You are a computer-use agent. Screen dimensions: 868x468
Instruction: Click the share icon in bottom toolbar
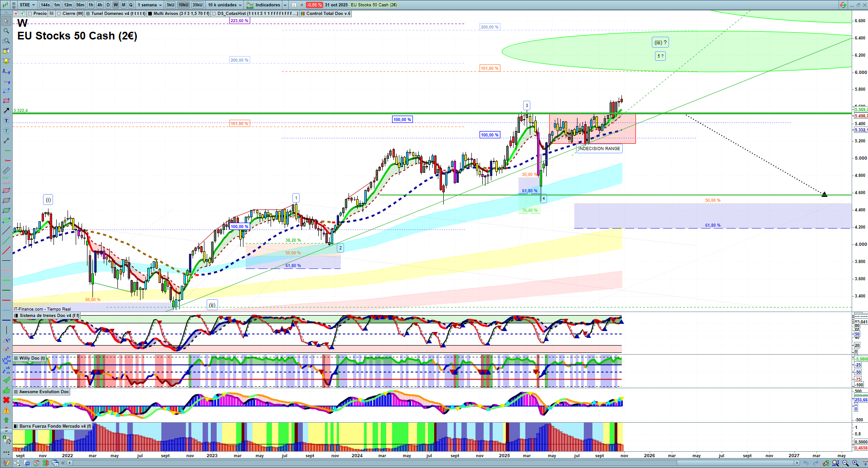click(17, 463)
